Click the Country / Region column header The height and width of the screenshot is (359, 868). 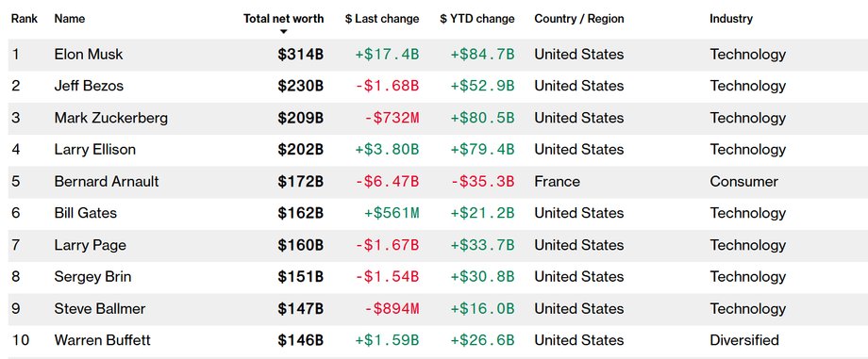pos(579,19)
